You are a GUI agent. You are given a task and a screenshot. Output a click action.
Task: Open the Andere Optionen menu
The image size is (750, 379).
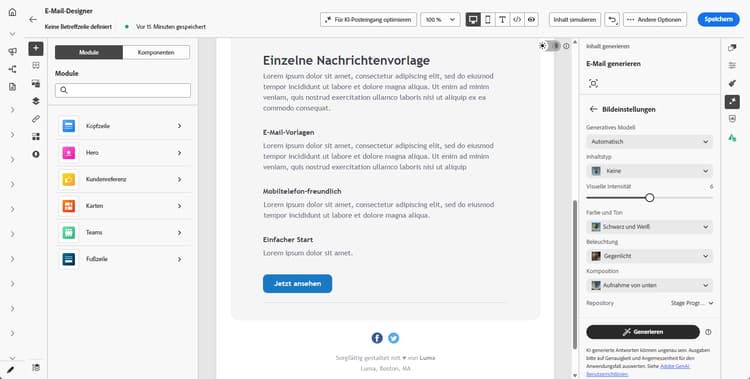tap(655, 20)
